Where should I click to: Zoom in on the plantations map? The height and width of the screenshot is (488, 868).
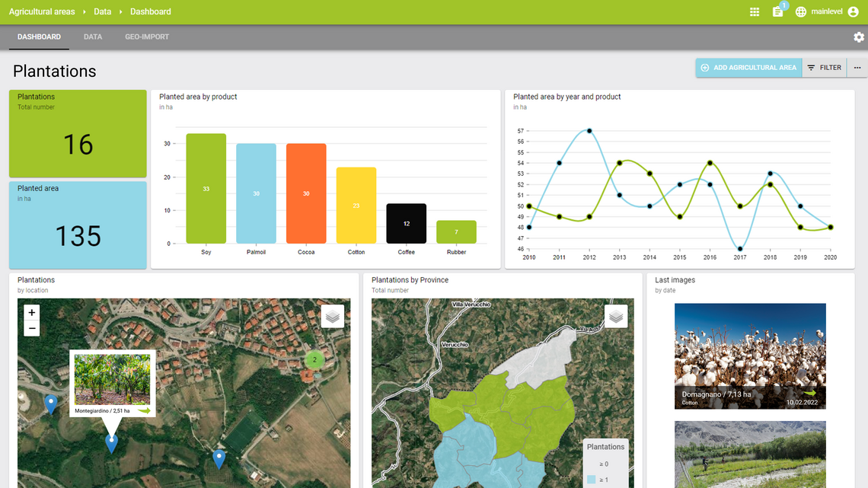point(31,312)
